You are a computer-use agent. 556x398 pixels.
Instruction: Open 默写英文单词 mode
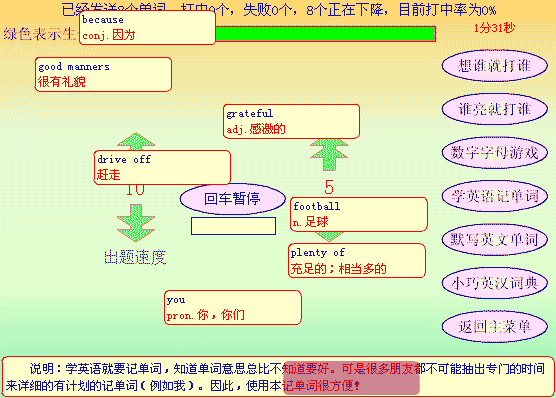click(x=495, y=239)
